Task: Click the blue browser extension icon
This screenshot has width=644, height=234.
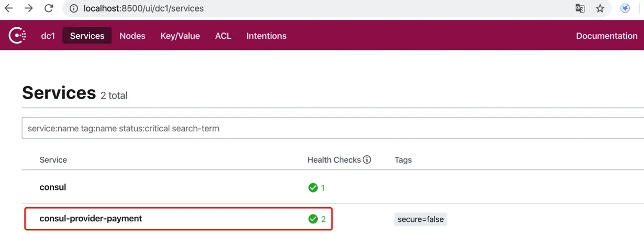Action: click(x=625, y=8)
